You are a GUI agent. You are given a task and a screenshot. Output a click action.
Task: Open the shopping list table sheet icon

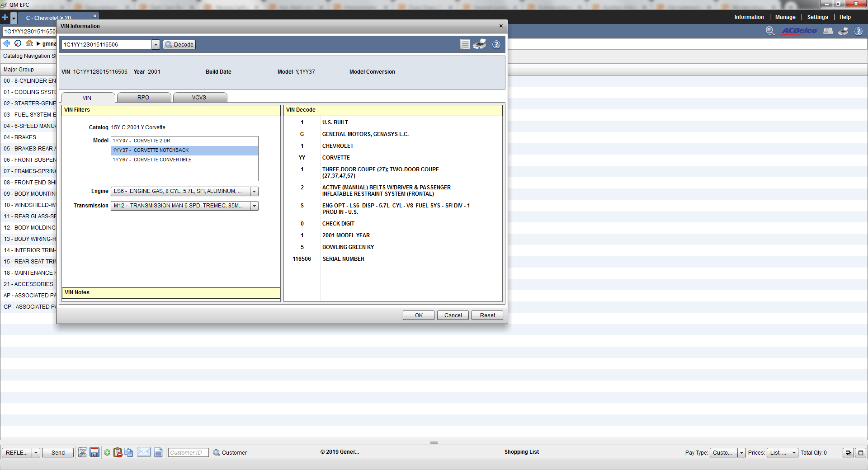158,452
